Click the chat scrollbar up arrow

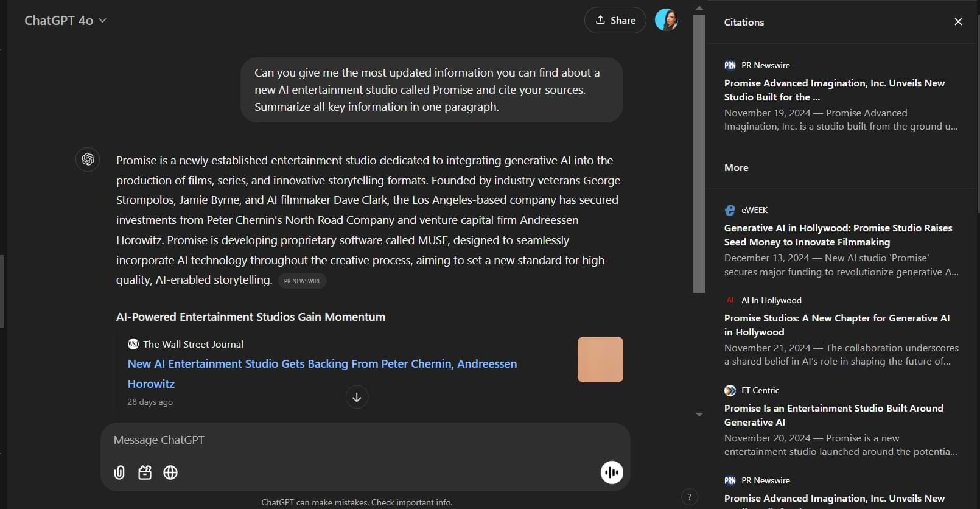[x=699, y=7]
